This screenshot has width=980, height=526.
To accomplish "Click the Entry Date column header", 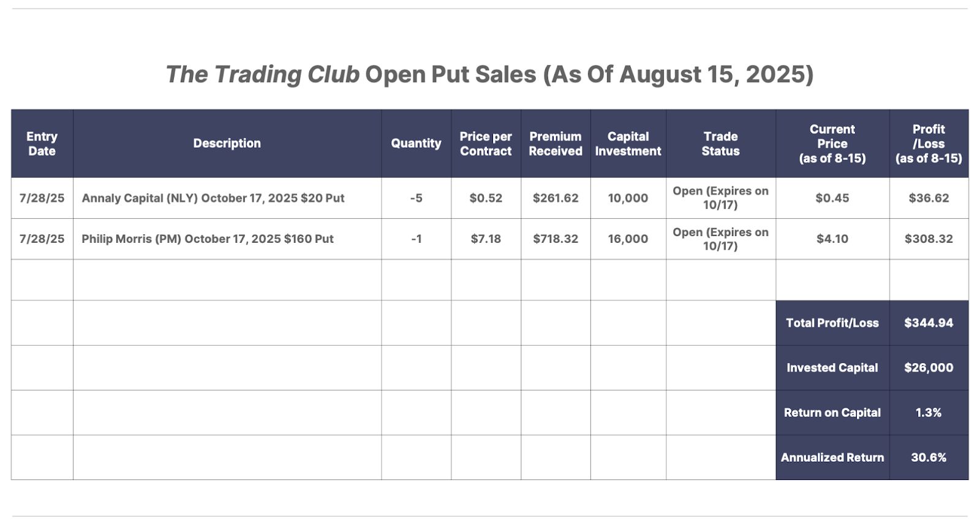I will click(42, 143).
